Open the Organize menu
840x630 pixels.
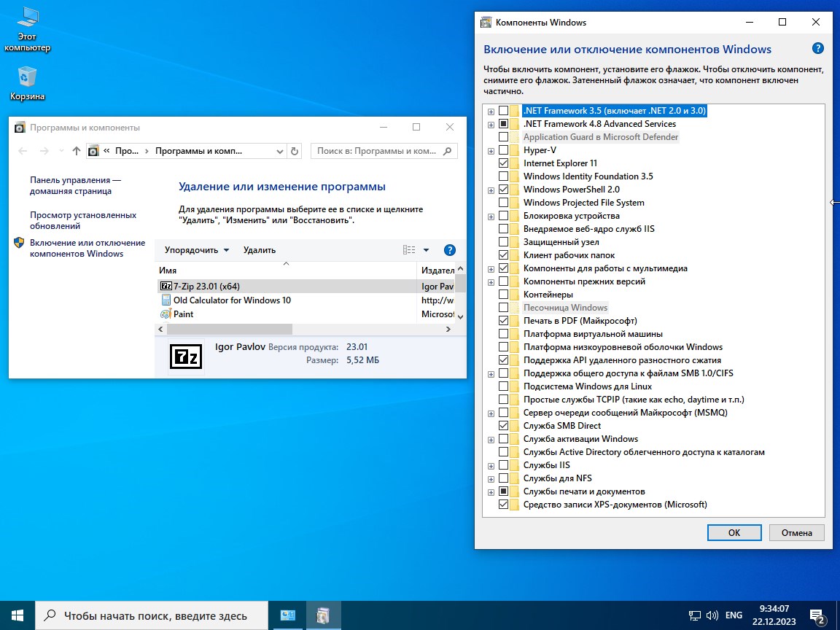pyautogui.click(x=196, y=250)
